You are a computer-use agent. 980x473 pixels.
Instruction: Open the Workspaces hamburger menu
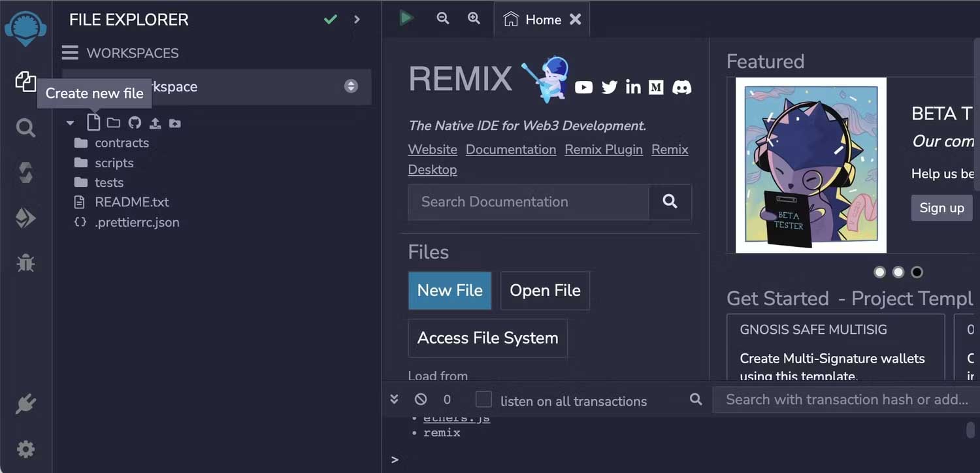click(x=69, y=53)
